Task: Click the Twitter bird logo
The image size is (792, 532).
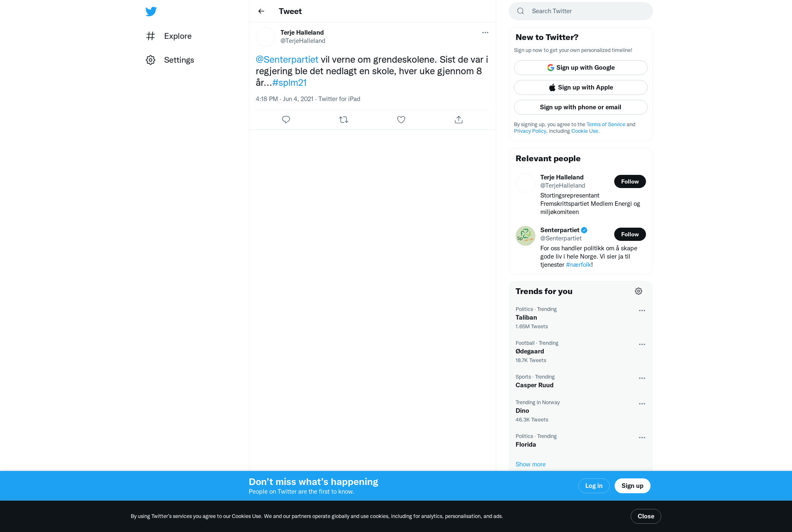Action: click(151, 11)
